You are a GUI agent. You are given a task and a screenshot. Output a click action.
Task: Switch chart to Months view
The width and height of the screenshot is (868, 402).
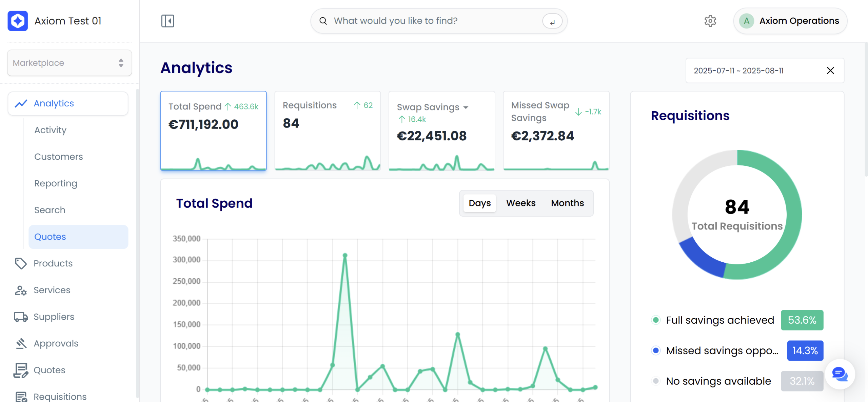point(567,203)
